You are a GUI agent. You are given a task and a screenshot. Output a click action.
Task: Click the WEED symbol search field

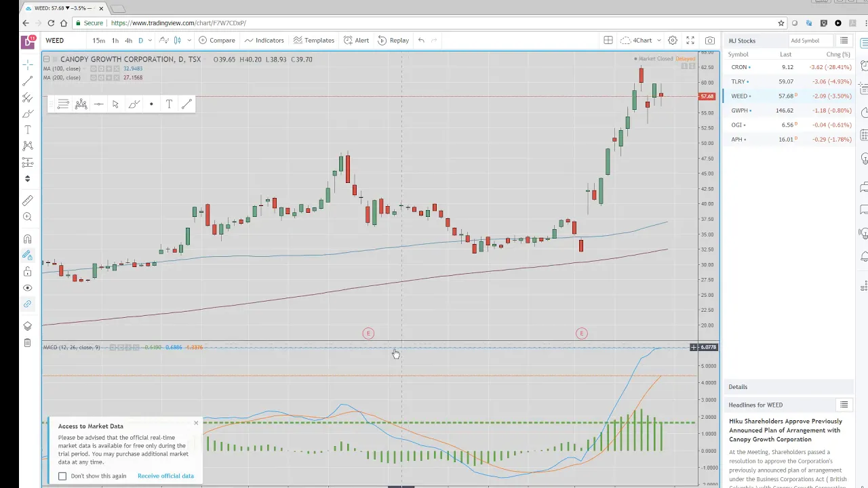[x=64, y=41]
